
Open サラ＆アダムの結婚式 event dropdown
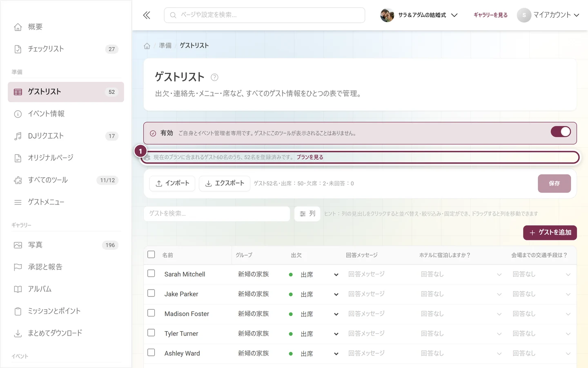tap(419, 15)
